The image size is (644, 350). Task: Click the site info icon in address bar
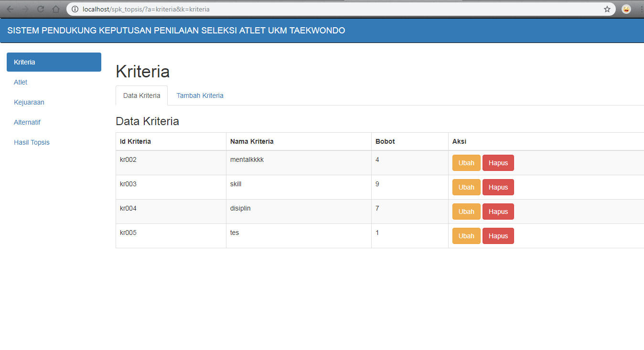pos(75,9)
